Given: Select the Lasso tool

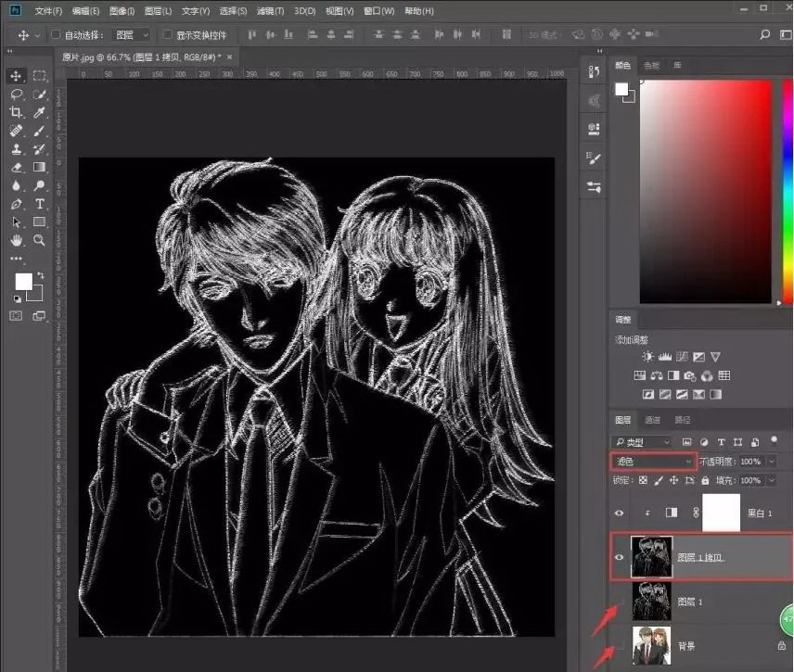Looking at the screenshot, I should [x=16, y=95].
